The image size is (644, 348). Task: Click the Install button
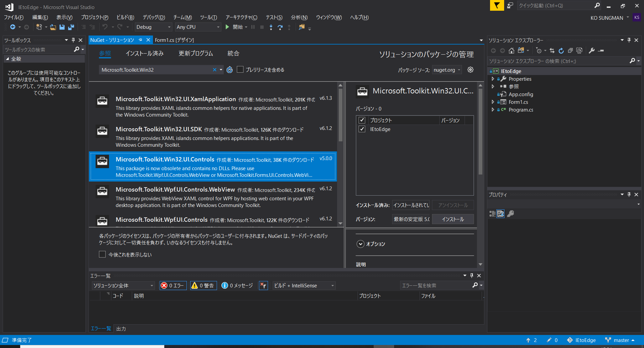453,219
